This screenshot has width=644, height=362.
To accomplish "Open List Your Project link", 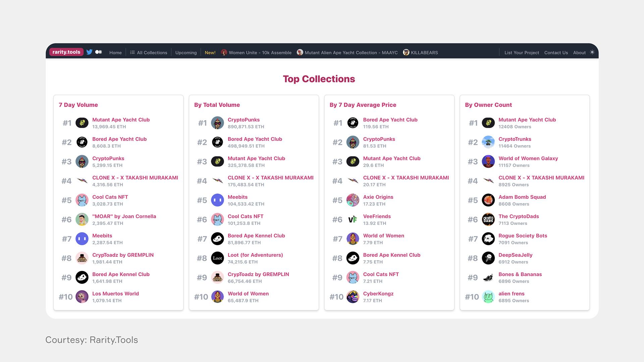I will [522, 53].
